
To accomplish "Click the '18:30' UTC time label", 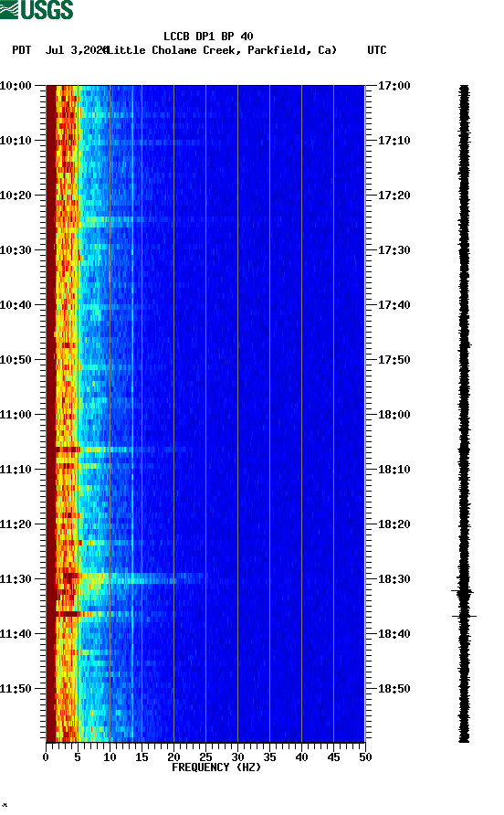I will point(394,579).
